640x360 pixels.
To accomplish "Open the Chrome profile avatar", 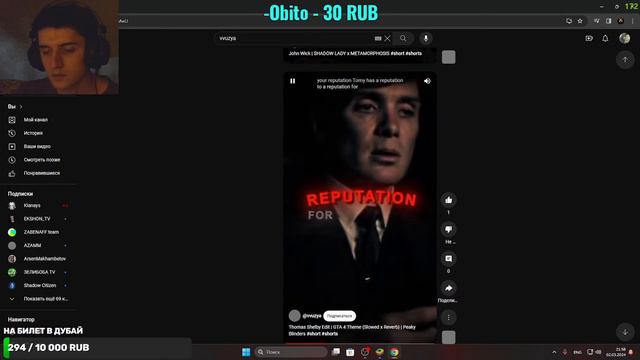I will click(x=621, y=21).
